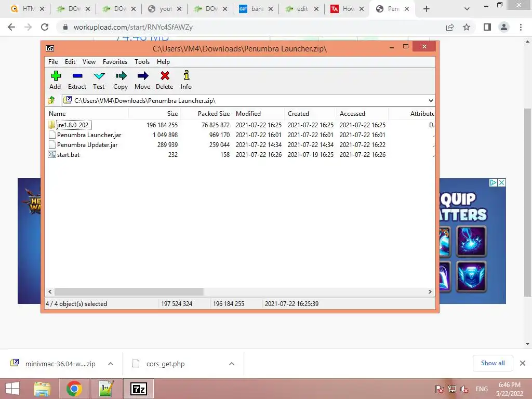
Task: Open Chrome's side panel icon
Action: pos(487,27)
